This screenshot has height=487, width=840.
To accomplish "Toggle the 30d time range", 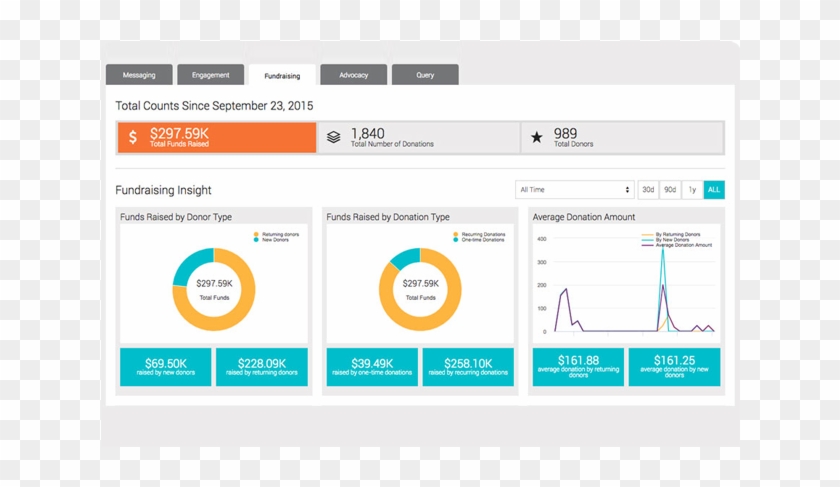I will [648, 190].
